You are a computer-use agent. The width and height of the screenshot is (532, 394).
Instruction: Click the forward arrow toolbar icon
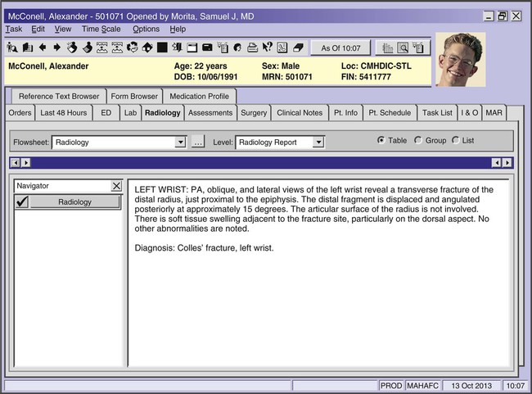57,48
